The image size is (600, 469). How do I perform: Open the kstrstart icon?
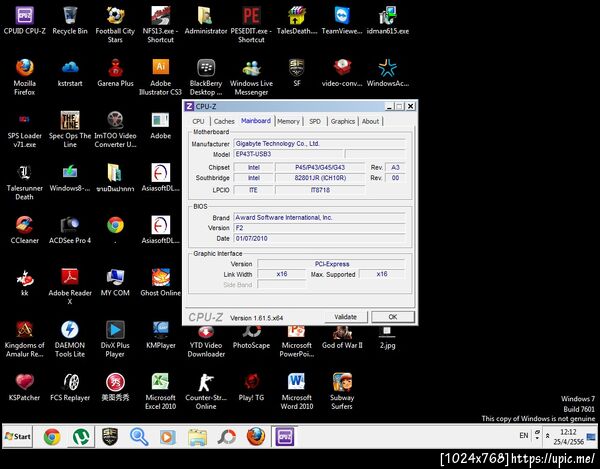coord(70,73)
